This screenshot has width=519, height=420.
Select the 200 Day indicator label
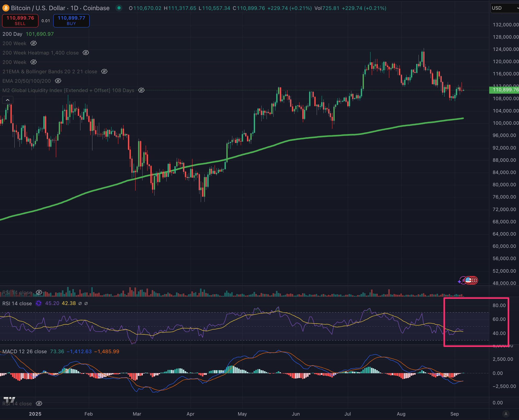(12, 34)
